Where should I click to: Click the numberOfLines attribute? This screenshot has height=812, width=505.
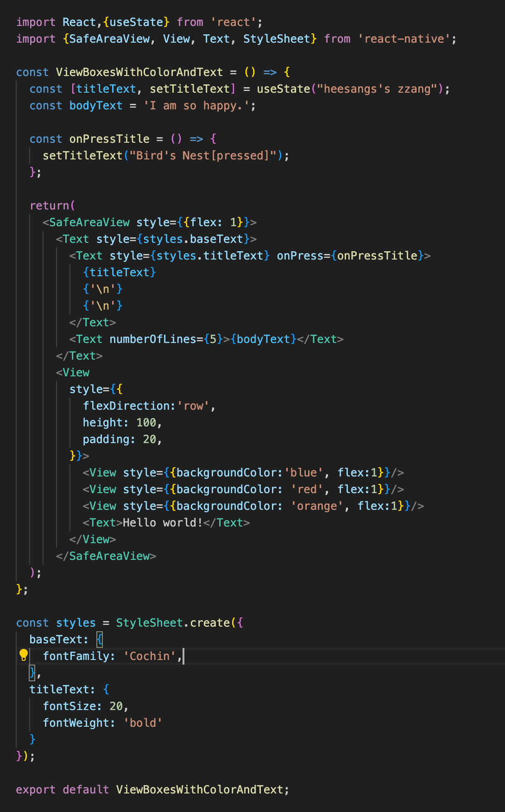pyautogui.click(x=153, y=339)
